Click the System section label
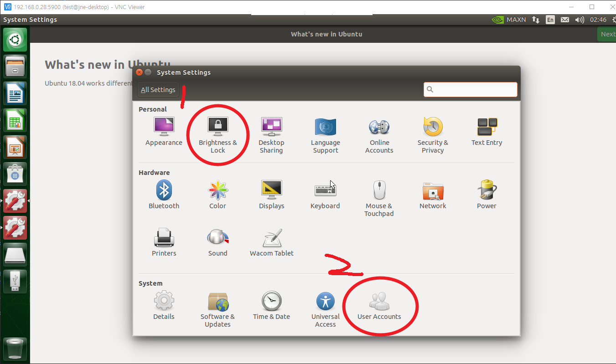Image resolution: width=616 pixels, height=364 pixels. (x=150, y=283)
